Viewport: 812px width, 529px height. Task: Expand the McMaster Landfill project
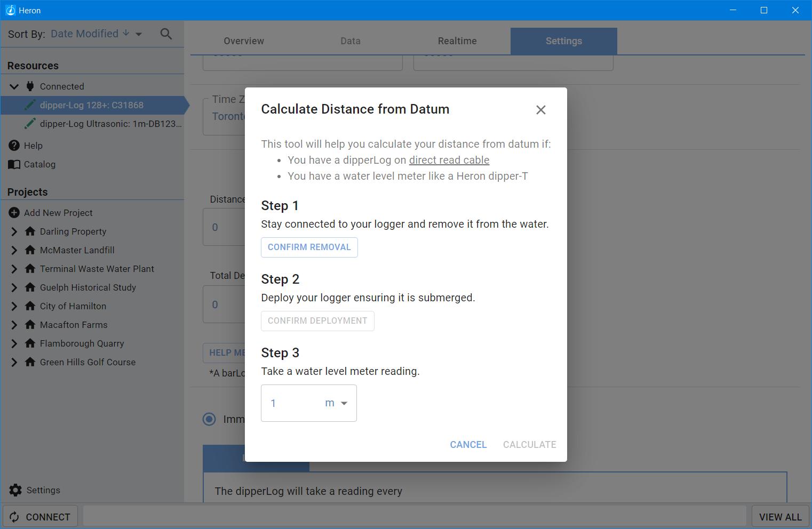click(14, 250)
